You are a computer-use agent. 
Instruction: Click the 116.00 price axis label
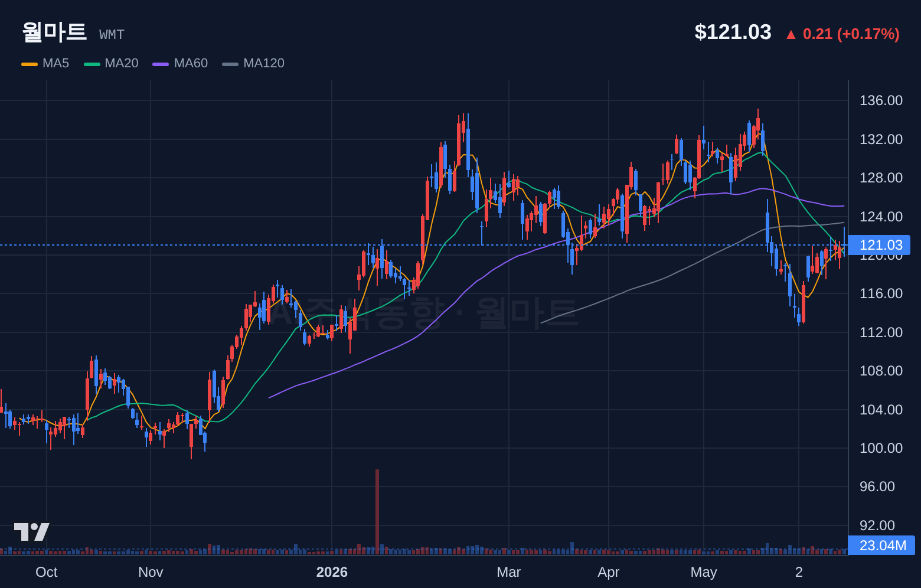pyautogui.click(x=881, y=293)
